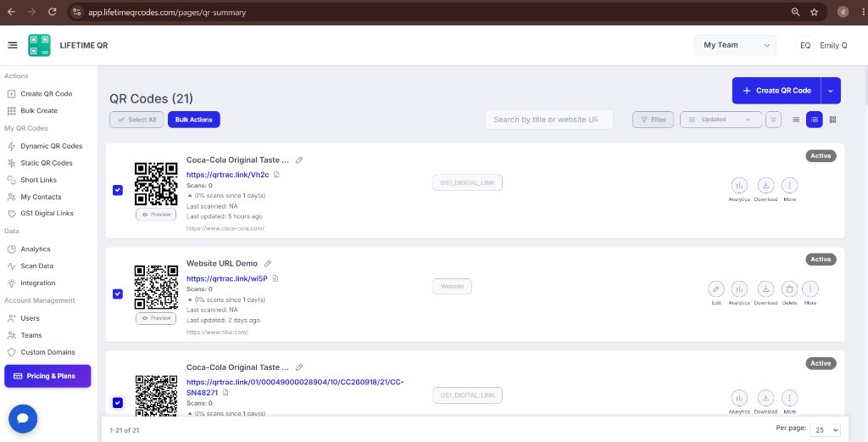Open Custom Domains in sidebar
This screenshot has height=442, width=868.
point(47,352)
